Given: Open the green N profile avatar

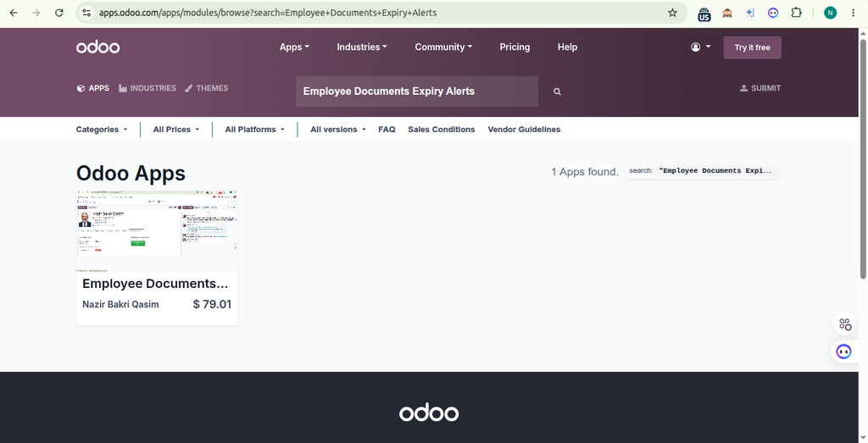Looking at the screenshot, I should [x=830, y=13].
